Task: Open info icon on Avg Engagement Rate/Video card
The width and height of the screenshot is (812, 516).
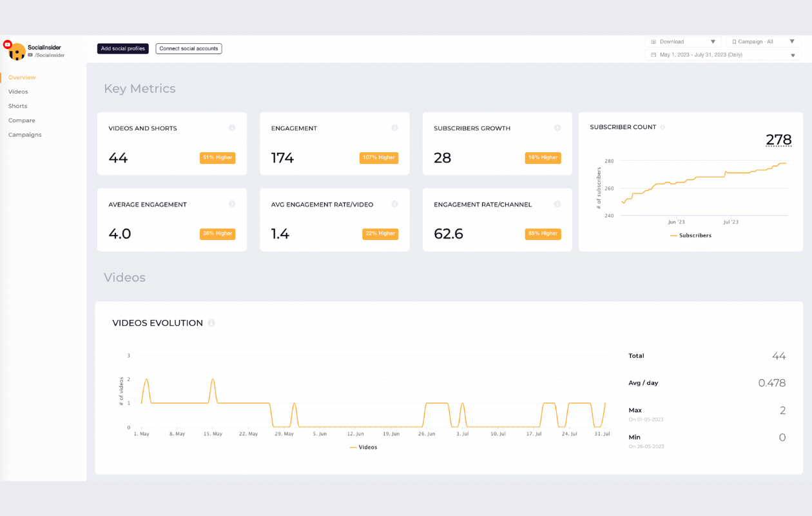Action: click(x=394, y=204)
